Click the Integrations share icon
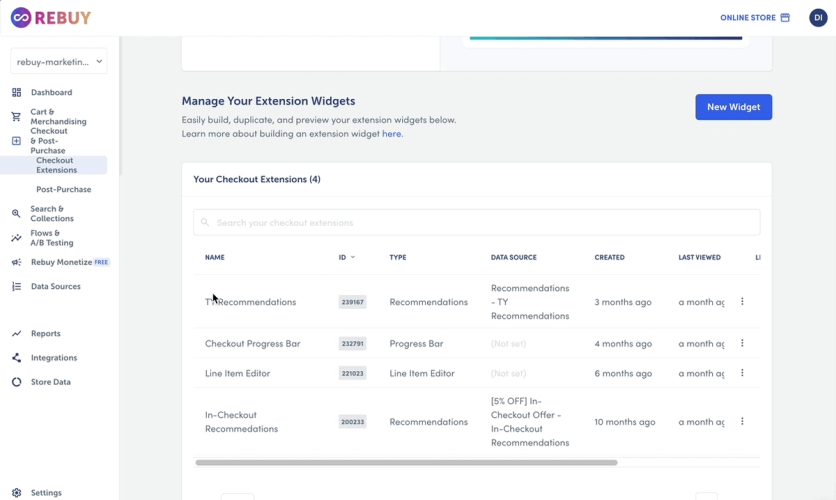This screenshot has height=500, width=836. tap(17, 358)
